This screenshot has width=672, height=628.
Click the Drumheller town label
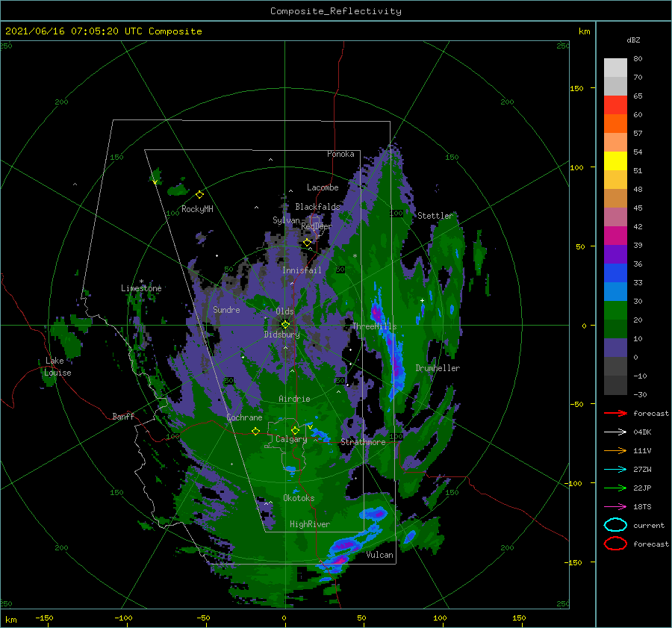point(438,368)
